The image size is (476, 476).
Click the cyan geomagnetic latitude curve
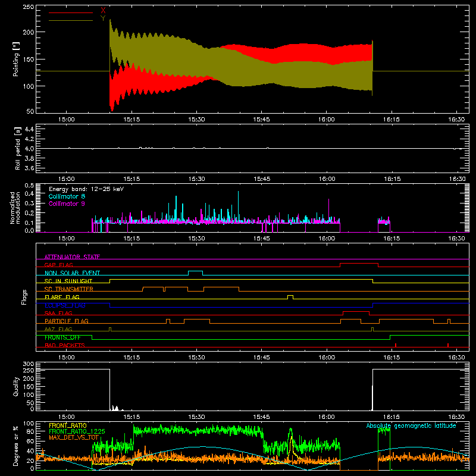203,447
